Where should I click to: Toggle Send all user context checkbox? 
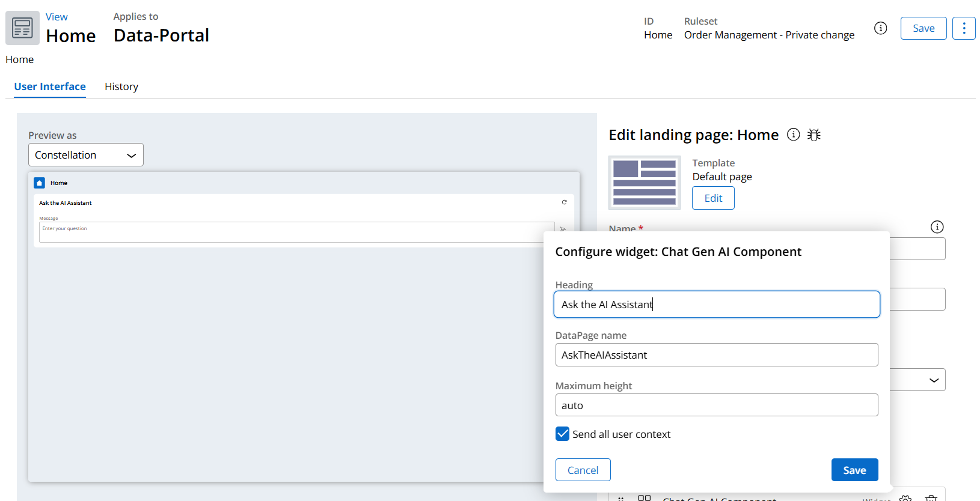tap(562, 434)
